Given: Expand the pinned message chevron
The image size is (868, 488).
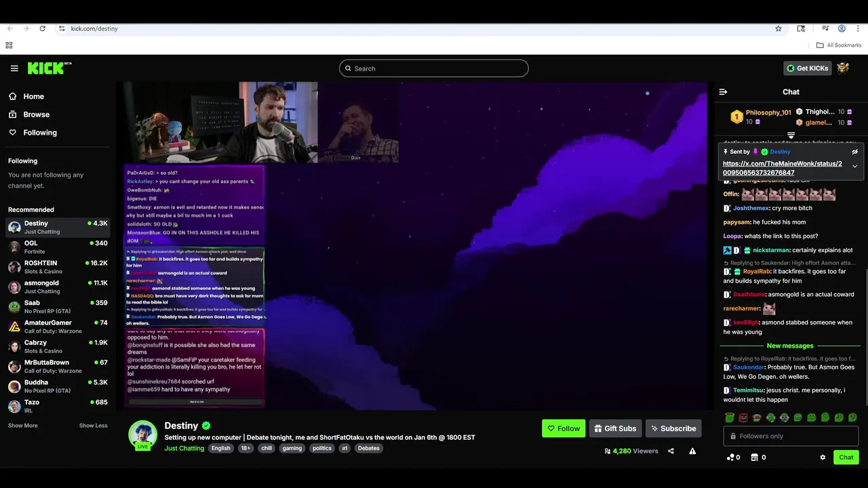Looking at the screenshot, I should 854,166.
